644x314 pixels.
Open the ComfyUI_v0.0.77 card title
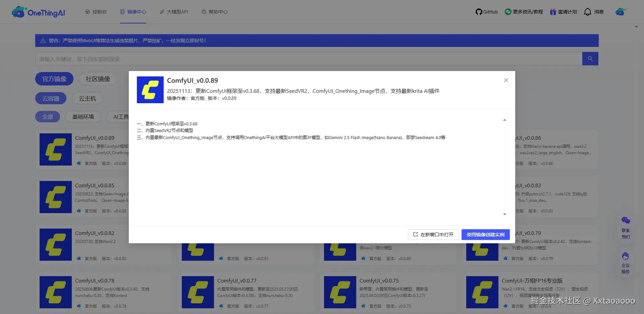click(x=237, y=280)
